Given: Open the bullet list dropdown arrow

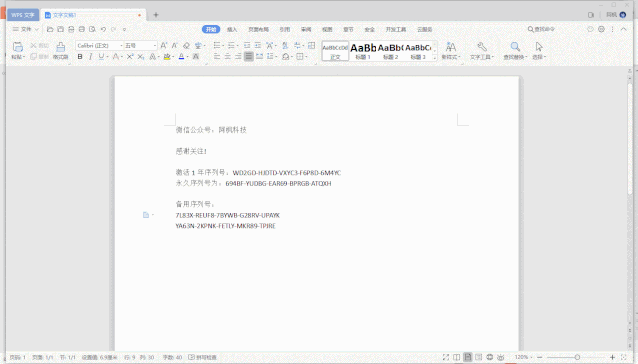Looking at the screenshot, I should (x=224, y=46).
